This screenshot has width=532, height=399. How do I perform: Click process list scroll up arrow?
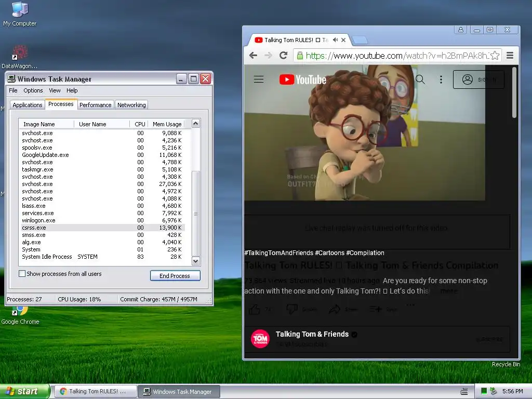[196, 124]
